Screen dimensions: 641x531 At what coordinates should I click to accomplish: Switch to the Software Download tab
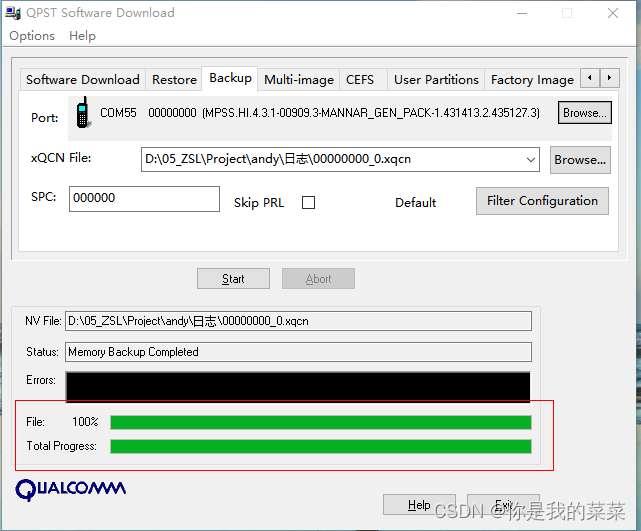coord(83,79)
